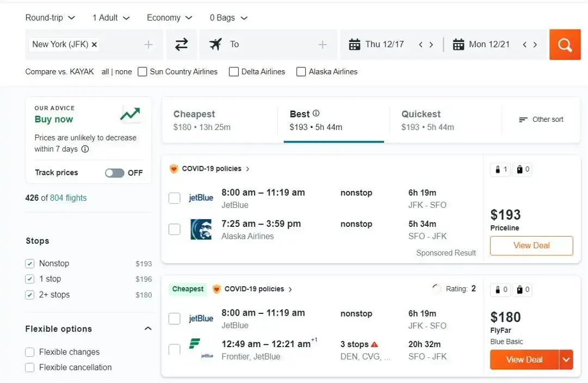588x383 pixels.
Task: Click Priceline View Deal button
Action: tap(531, 246)
